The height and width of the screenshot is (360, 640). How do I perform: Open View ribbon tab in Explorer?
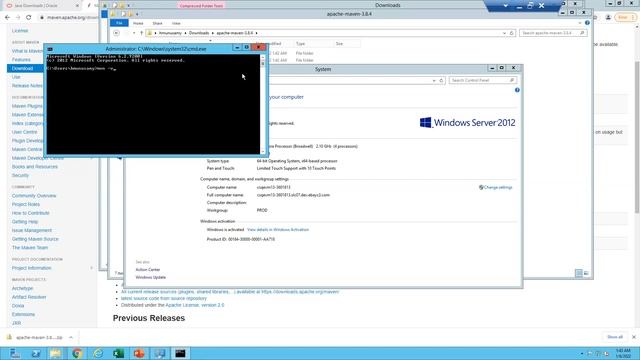[x=176, y=23]
